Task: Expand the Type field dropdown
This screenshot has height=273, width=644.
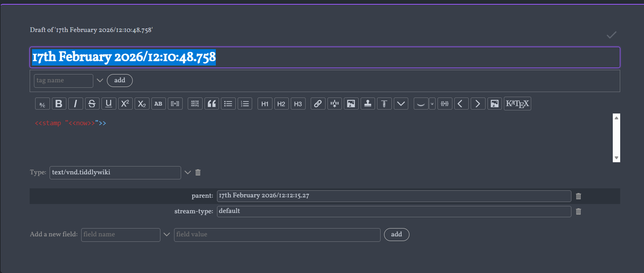Action: (188, 172)
